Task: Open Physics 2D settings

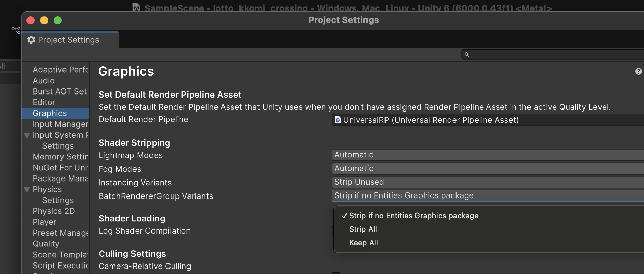Action: click(54, 211)
